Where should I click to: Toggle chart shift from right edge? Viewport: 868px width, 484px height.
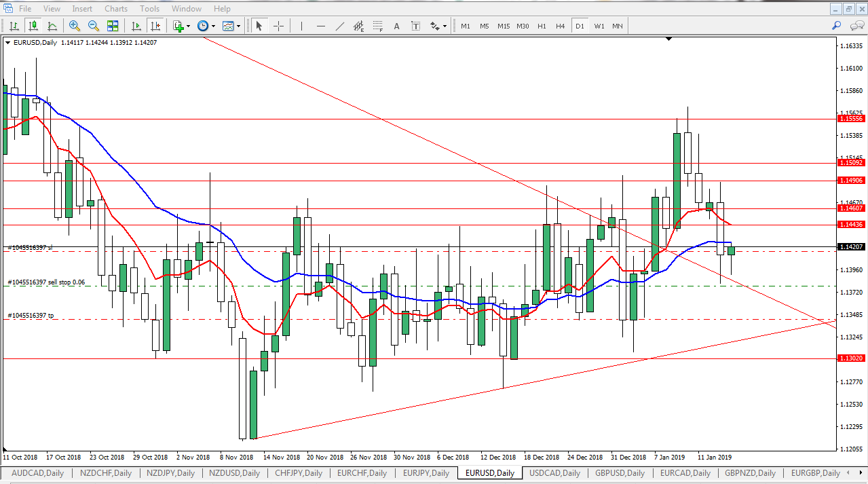pyautogui.click(x=155, y=26)
